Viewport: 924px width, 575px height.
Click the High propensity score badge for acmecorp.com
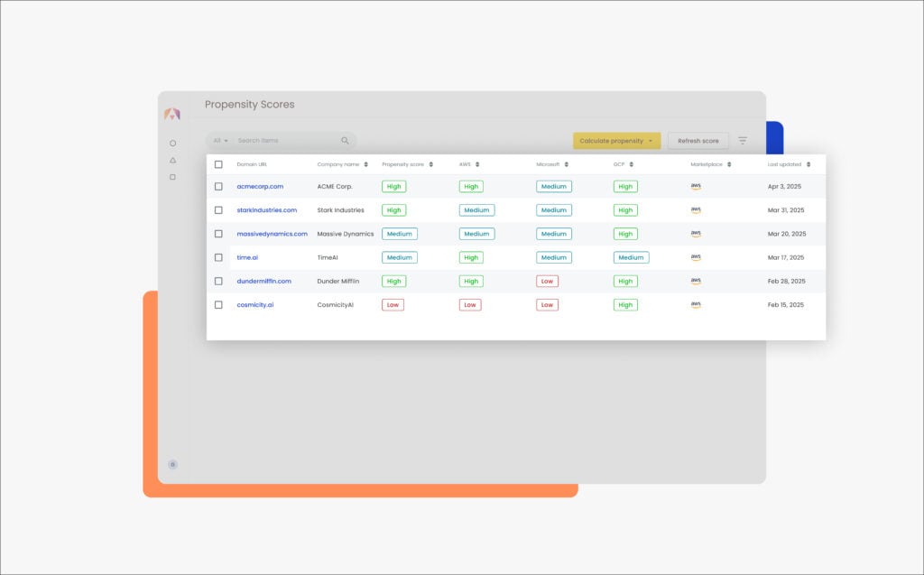tap(393, 186)
